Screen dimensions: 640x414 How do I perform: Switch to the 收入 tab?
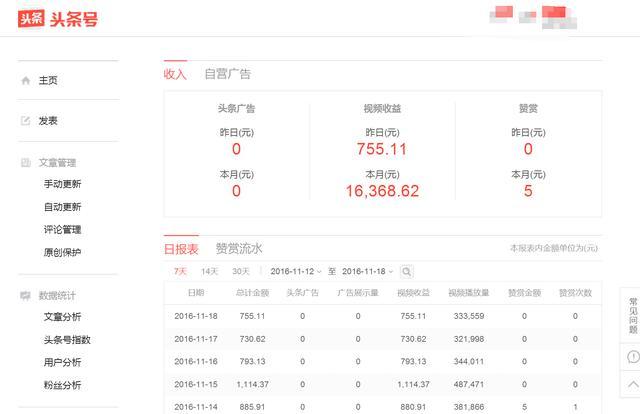pyautogui.click(x=175, y=74)
